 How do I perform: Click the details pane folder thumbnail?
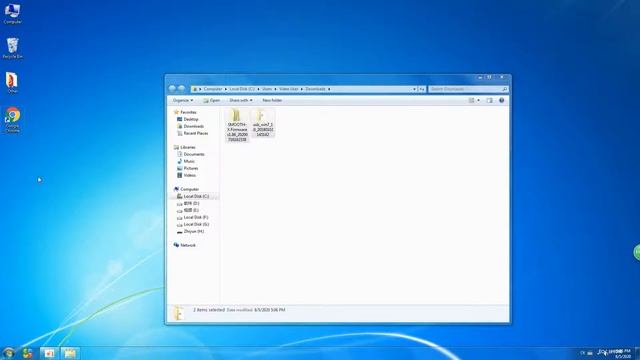(178, 313)
